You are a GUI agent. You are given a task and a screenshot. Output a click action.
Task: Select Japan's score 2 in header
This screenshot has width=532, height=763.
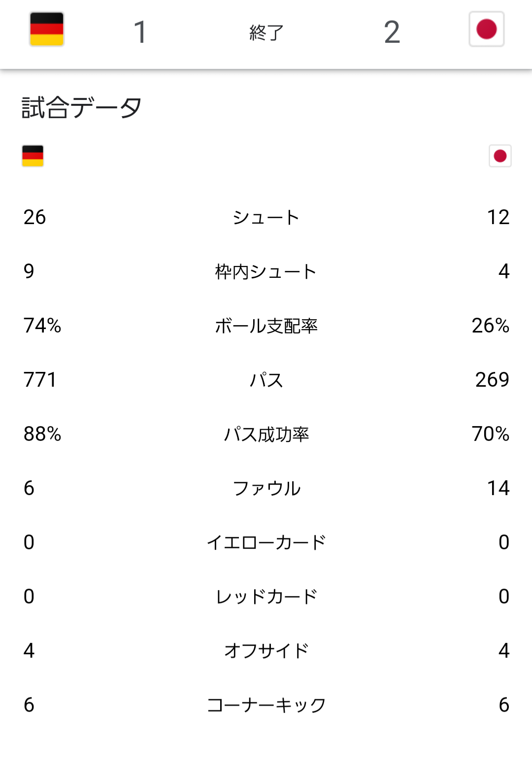tap(392, 33)
